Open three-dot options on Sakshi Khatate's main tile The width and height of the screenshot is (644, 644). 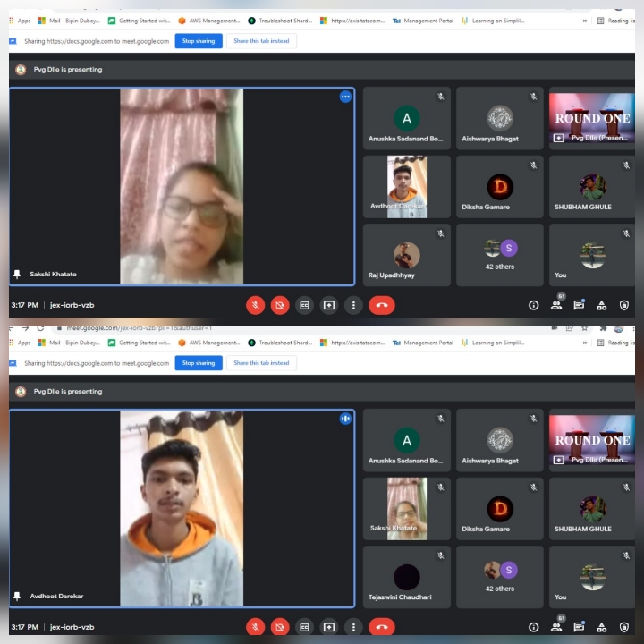(x=345, y=97)
